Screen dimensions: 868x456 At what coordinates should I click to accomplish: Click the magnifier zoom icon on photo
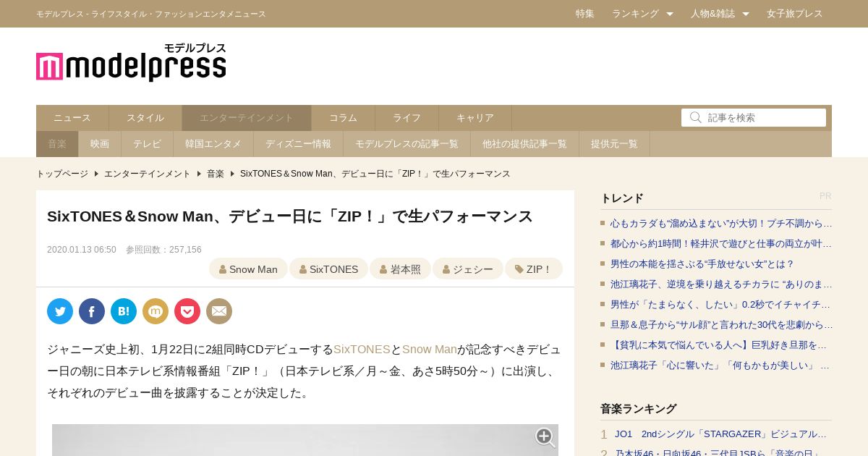pos(545,437)
